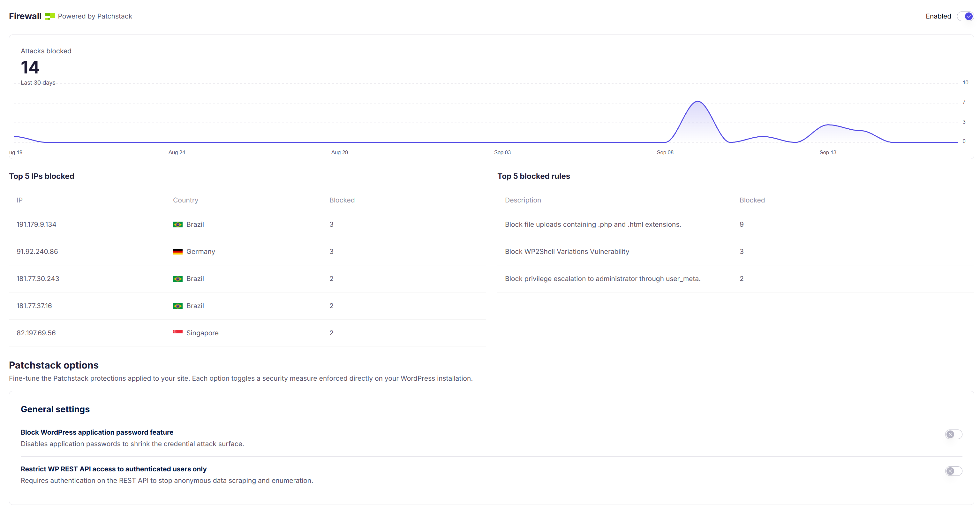Click the Block file uploads rule row
980x510 pixels.
[x=735, y=225]
